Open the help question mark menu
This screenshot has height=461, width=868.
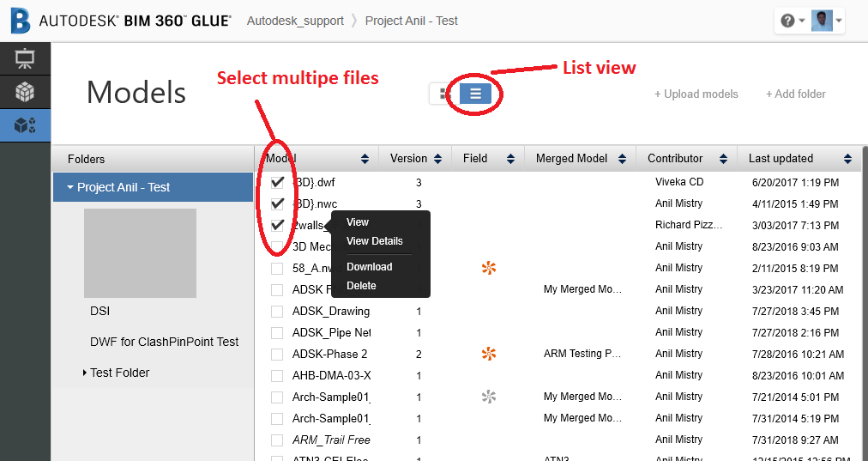tap(787, 21)
